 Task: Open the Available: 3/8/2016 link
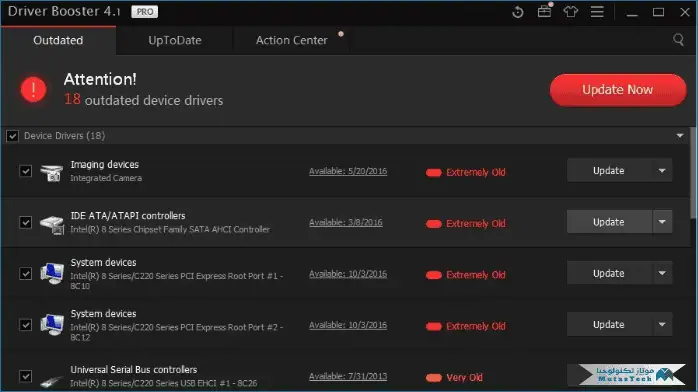point(345,222)
